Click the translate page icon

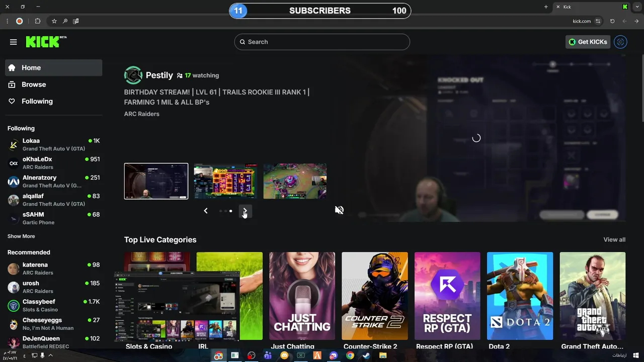76,21
